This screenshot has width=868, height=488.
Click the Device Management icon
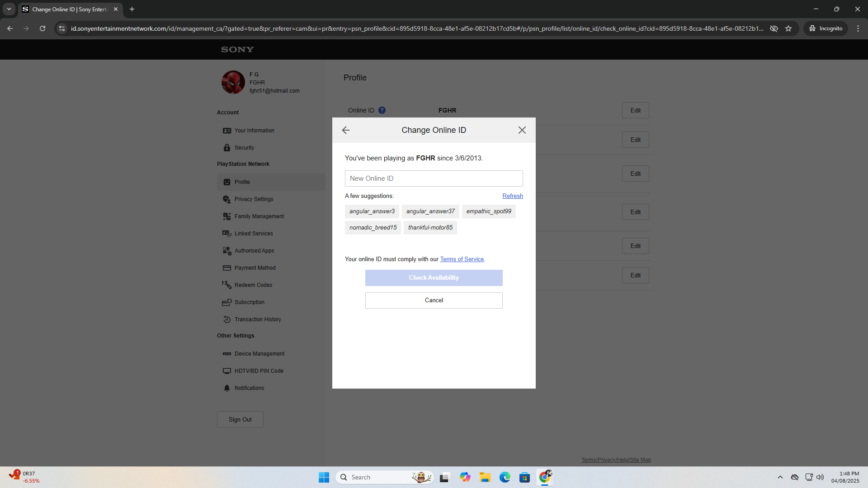click(227, 354)
